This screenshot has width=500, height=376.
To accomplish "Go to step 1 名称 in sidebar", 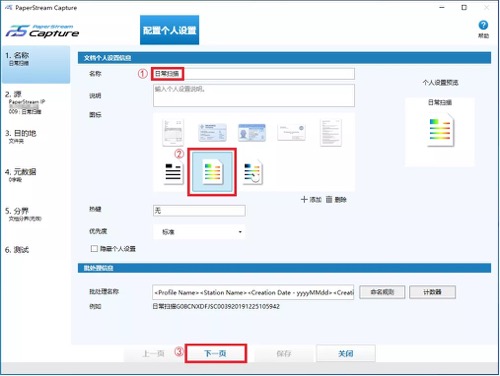I will (36, 64).
